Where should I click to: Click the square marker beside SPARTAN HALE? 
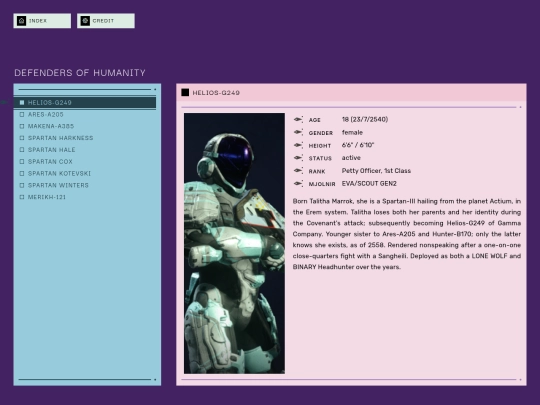click(22, 150)
